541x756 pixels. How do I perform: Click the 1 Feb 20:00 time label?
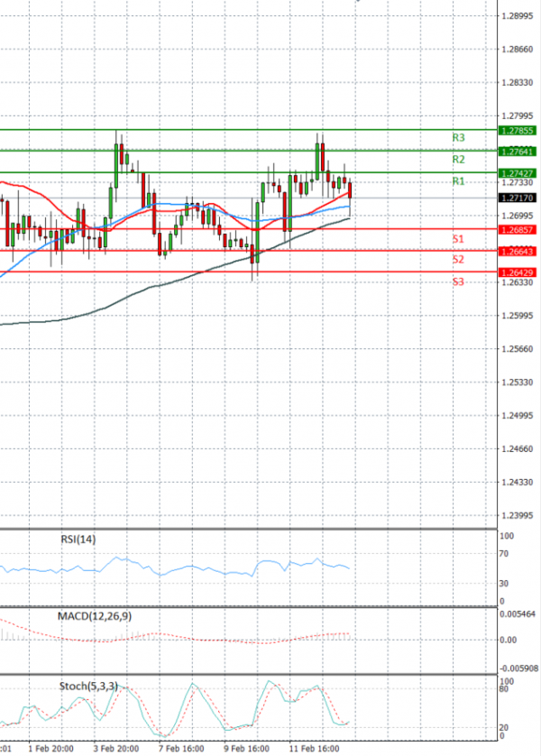pyautogui.click(x=51, y=749)
